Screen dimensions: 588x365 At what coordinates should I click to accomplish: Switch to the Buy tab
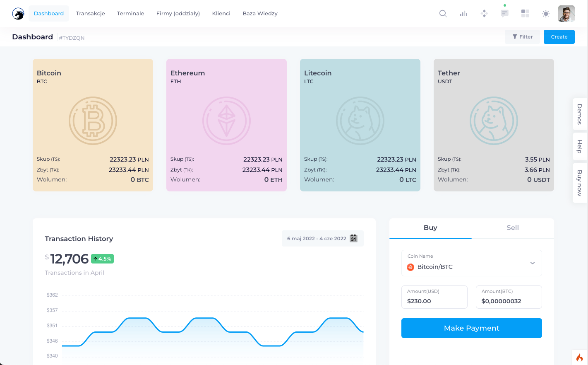(x=430, y=228)
